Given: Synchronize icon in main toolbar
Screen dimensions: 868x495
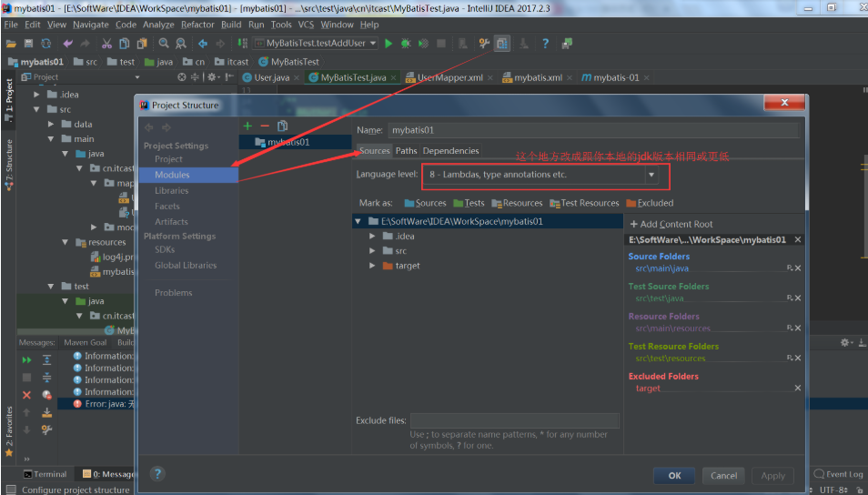Looking at the screenshot, I should click(x=45, y=43).
